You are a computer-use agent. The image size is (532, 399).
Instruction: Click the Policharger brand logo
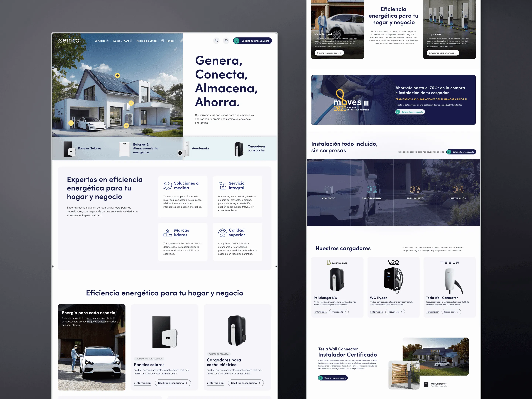(x=337, y=263)
